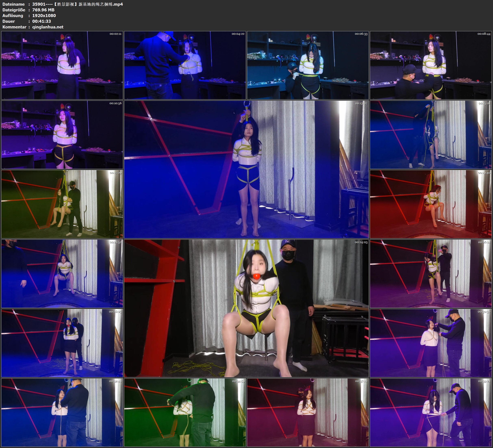
Task: Open the thumbnail labeled 00:10:56
Action: click(x=62, y=135)
